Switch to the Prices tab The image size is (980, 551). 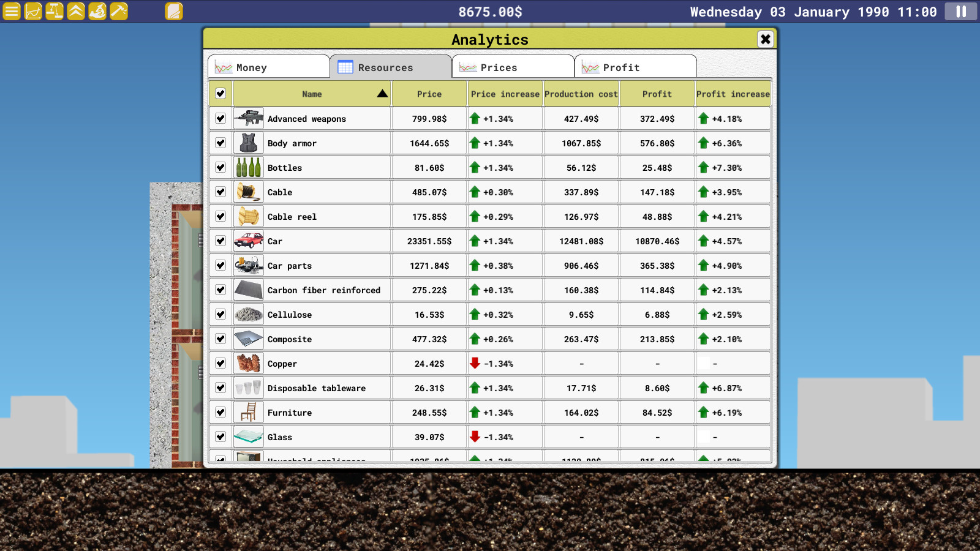(x=513, y=67)
